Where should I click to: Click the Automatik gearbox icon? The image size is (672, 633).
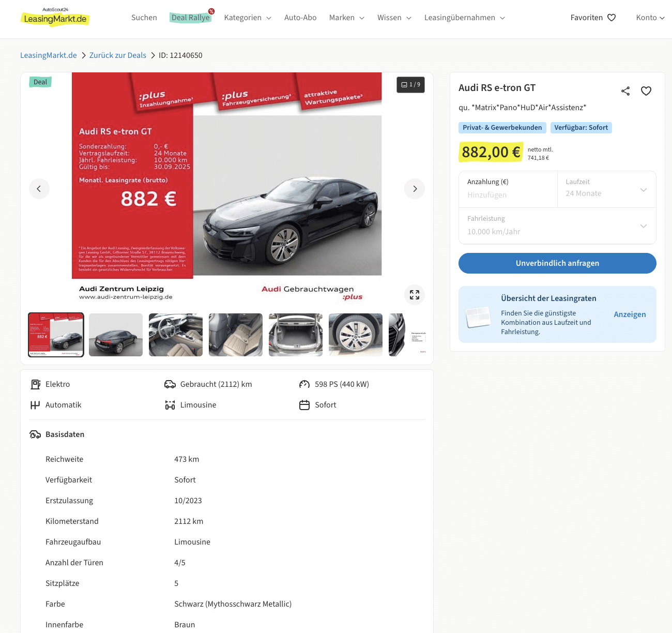(x=35, y=405)
